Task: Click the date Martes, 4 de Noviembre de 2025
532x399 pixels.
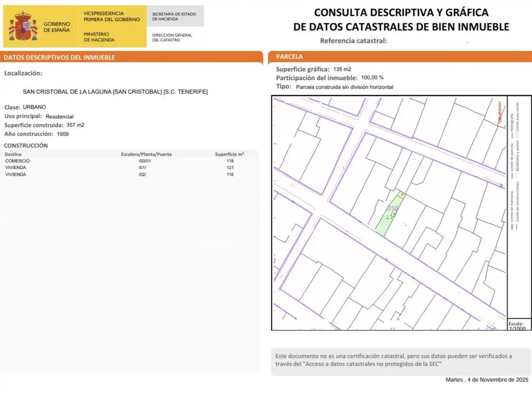Action: point(487,380)
